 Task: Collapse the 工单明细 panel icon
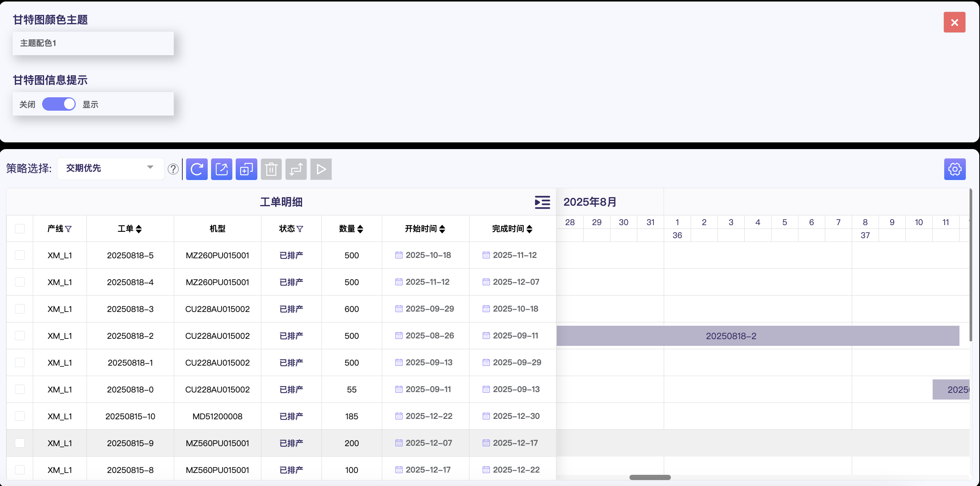[x=542, y=202]
